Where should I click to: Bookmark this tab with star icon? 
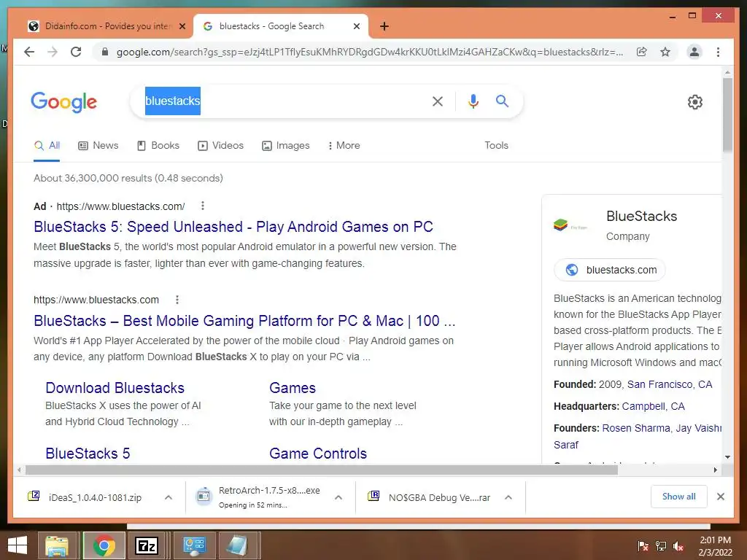(x=665, y=52)
